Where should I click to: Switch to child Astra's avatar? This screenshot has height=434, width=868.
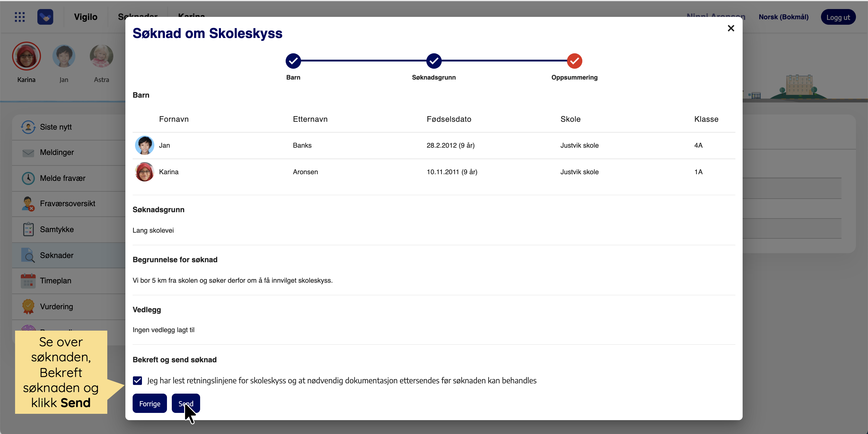(x=102, y=57)
